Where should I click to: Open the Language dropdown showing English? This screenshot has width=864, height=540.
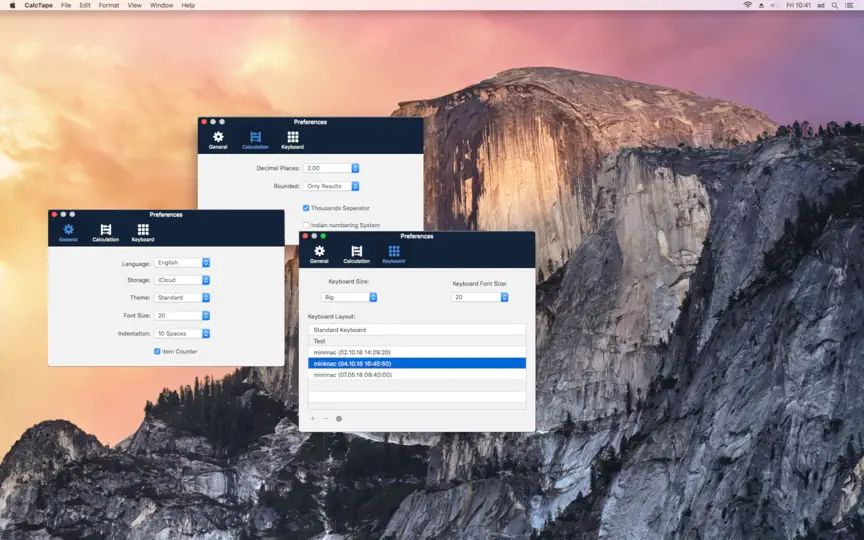pos(182,263)
